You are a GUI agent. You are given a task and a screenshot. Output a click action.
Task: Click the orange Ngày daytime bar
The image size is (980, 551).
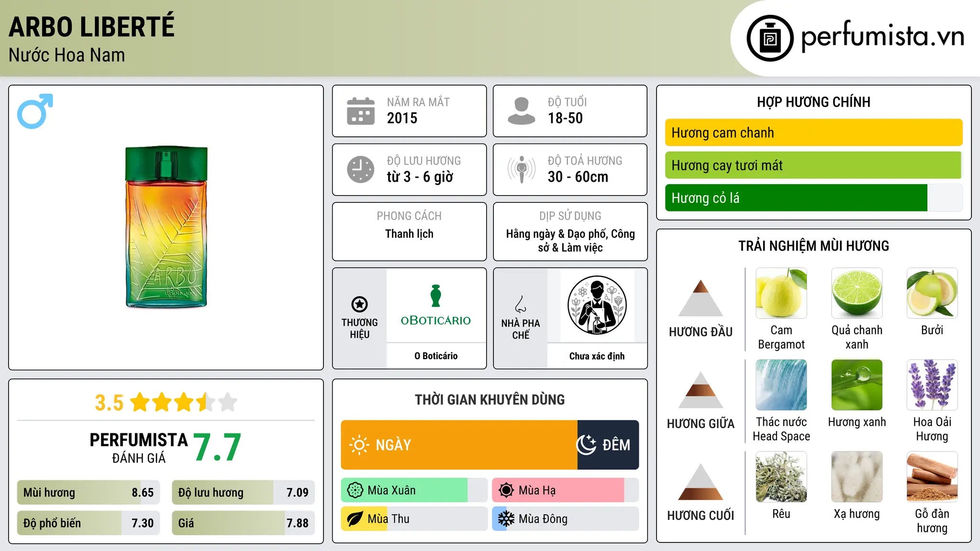459,445
